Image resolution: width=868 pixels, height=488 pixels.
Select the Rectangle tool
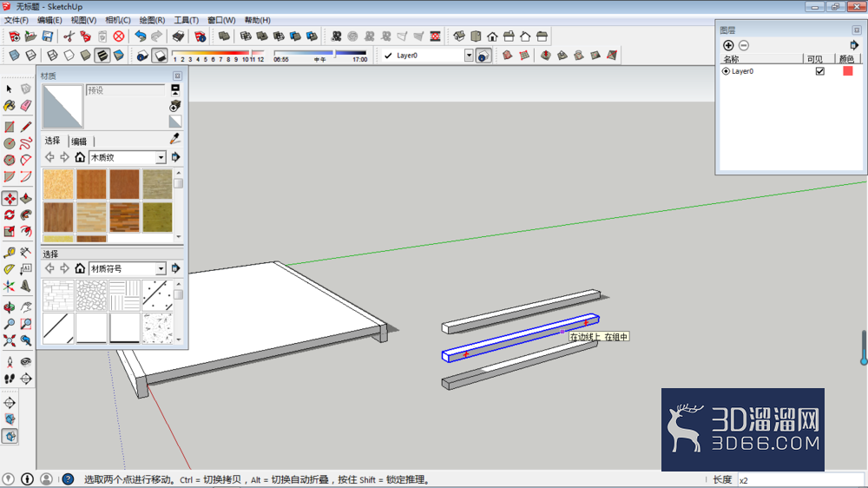pos(10,127)
